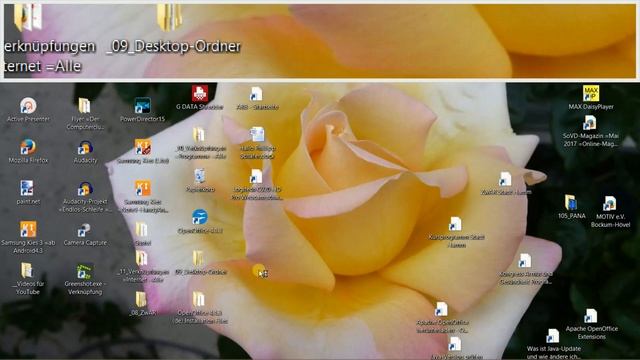The height and width of the screenshot is (360, 640).
Task: Launch Samsung Kies 3 «ab Android4.3»
Action: pyautogui.click(x=28, y=229)
